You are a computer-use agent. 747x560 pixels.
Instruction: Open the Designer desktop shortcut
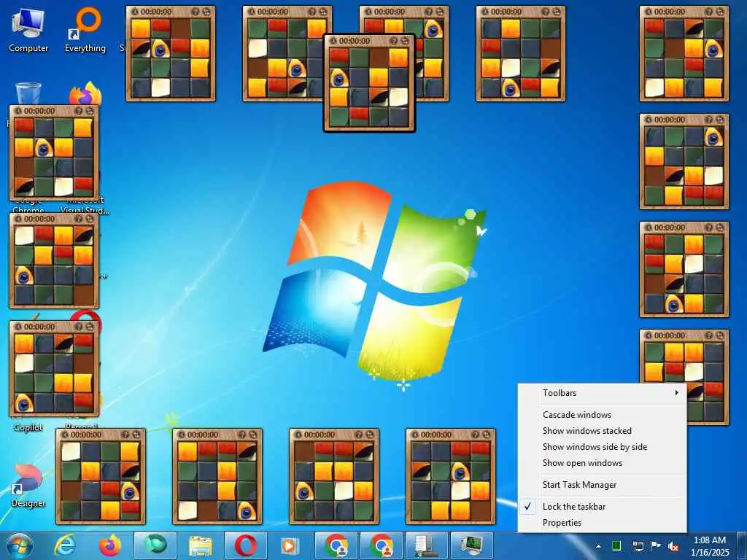pos(28,486)
